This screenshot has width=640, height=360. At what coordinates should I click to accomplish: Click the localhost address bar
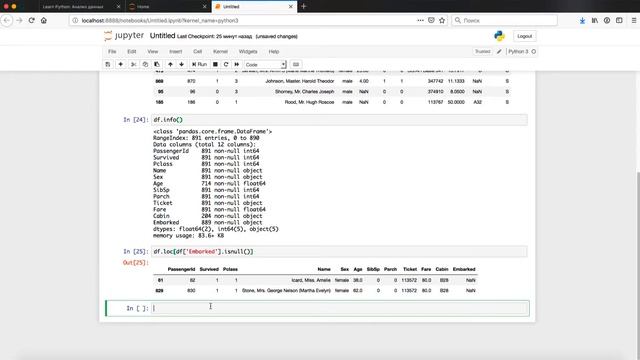tap(245, 20)
